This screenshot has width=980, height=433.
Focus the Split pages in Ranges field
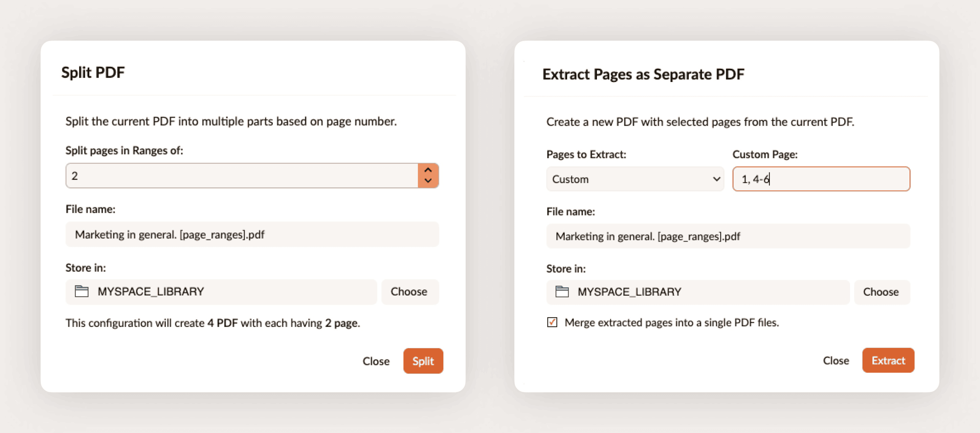(x=242, y=176)
